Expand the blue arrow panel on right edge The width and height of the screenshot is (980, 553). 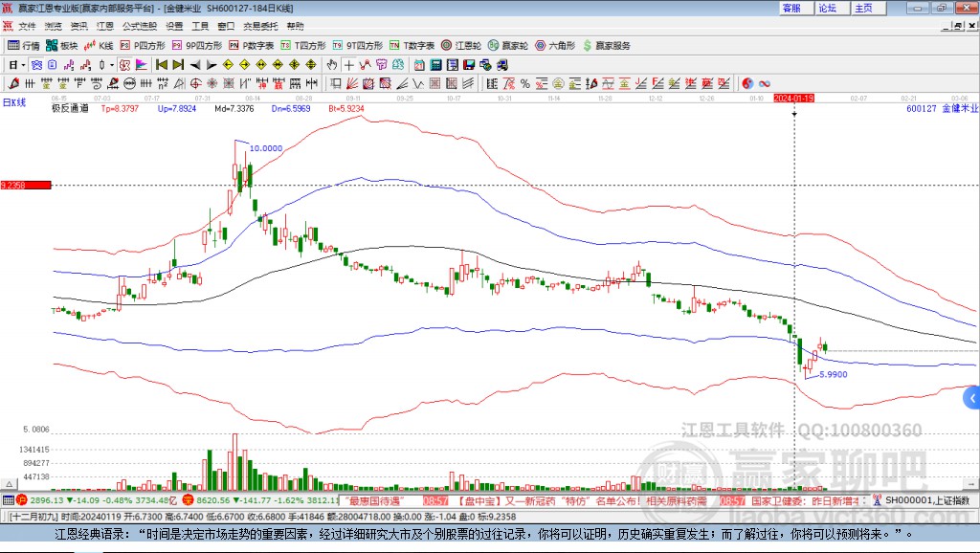tap(972, 398)
